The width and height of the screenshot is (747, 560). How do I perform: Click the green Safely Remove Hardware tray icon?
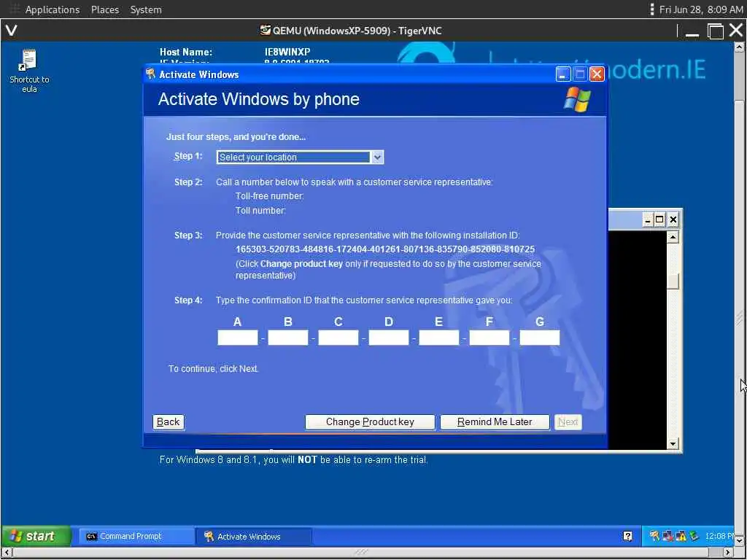tap(694, 536)
